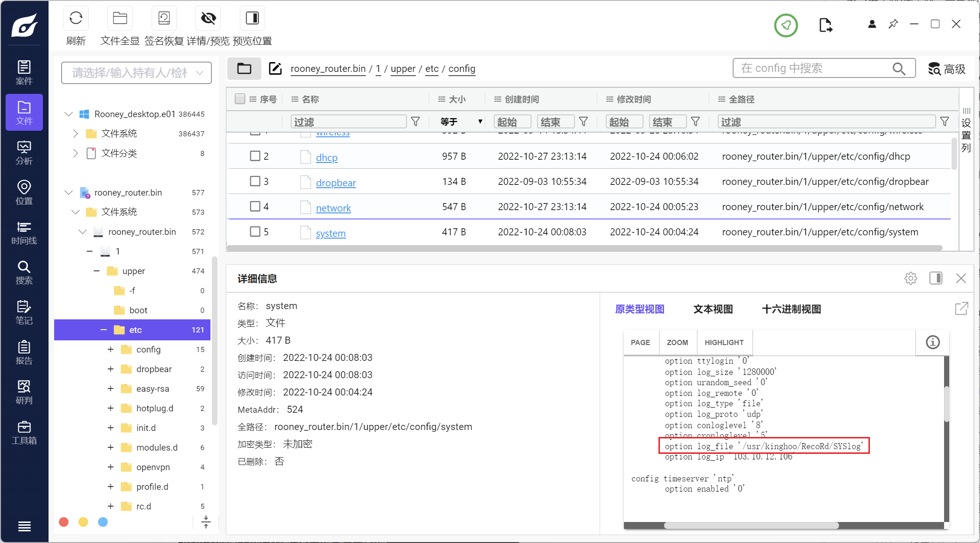Click the detail panel layout toggle icon

(x=936, y=278)
